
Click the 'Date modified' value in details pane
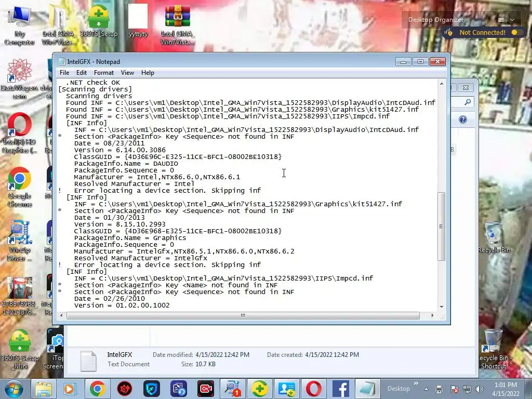(222, 354)
